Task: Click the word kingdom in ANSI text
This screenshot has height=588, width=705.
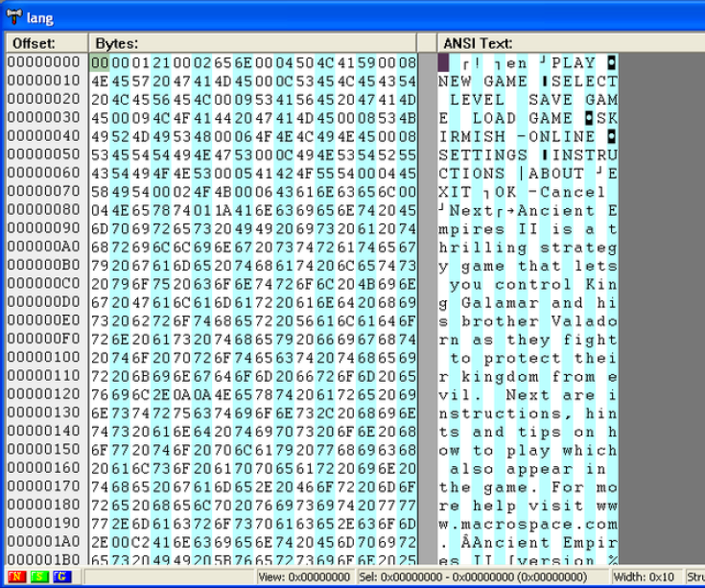Action: click(x=500, y=376)
